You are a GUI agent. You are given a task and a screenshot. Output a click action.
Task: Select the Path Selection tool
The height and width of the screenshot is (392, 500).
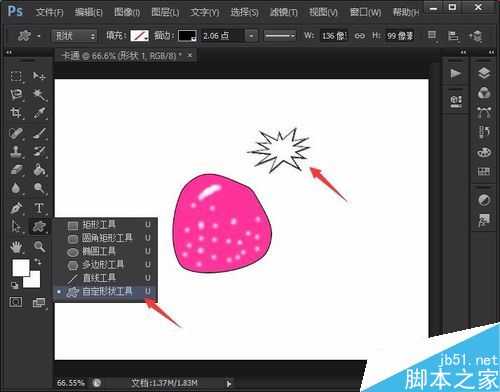pyautogui.click(x=16, y=227)
